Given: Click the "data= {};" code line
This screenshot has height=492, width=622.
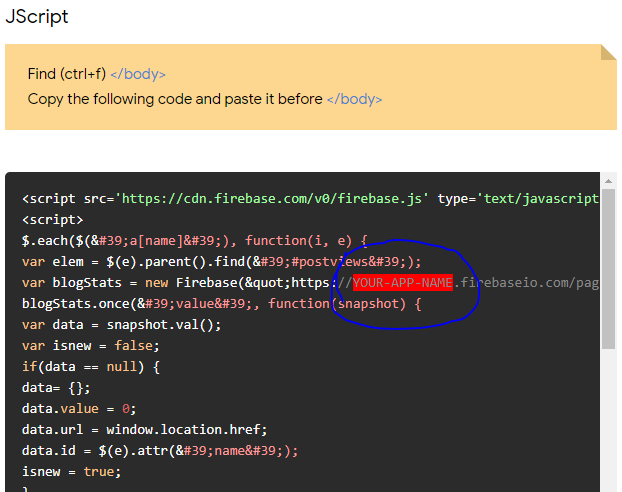Looking at the screenshot, I should 56,388.
